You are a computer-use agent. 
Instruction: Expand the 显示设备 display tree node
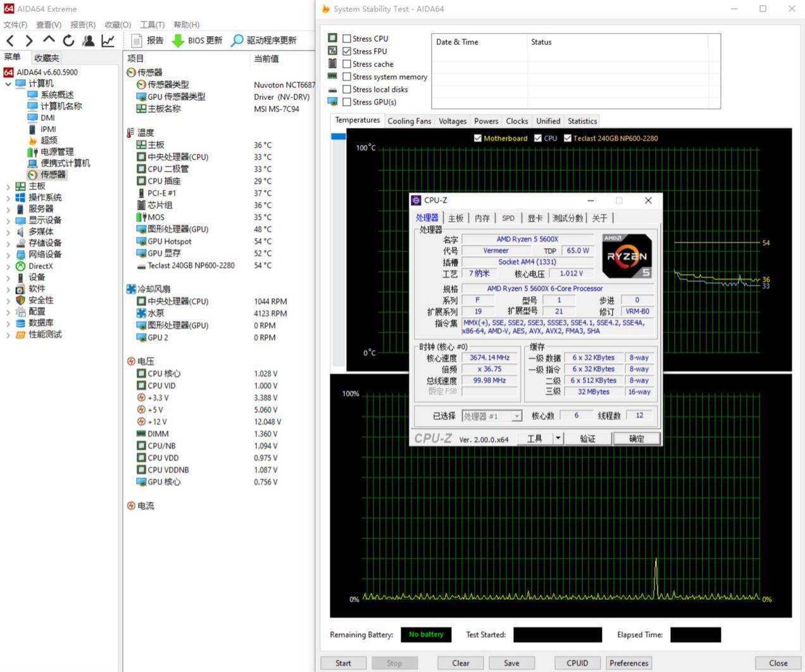8,221
